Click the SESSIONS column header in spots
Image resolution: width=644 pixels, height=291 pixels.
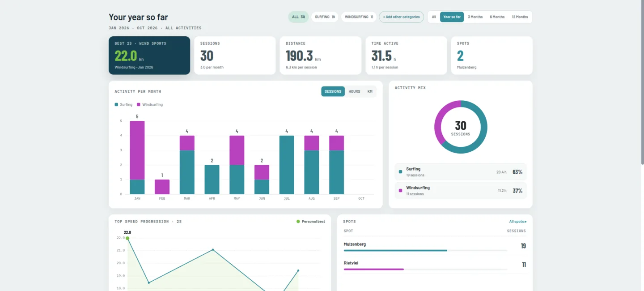point(517,231)
